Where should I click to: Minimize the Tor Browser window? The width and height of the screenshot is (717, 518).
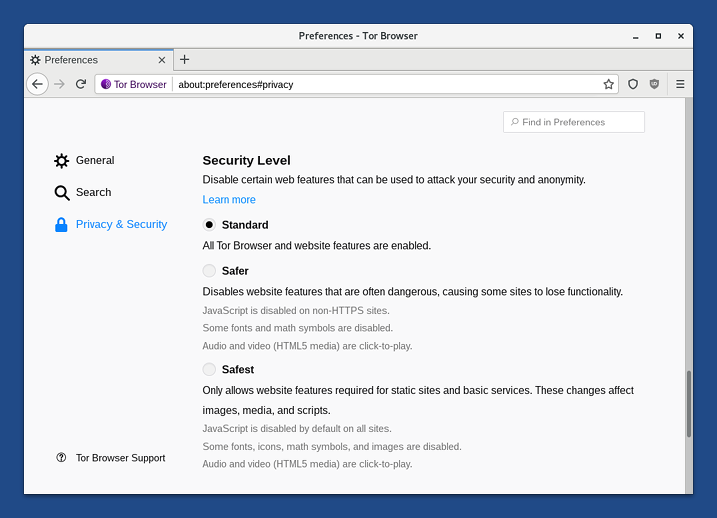click(x=636, y=36)
